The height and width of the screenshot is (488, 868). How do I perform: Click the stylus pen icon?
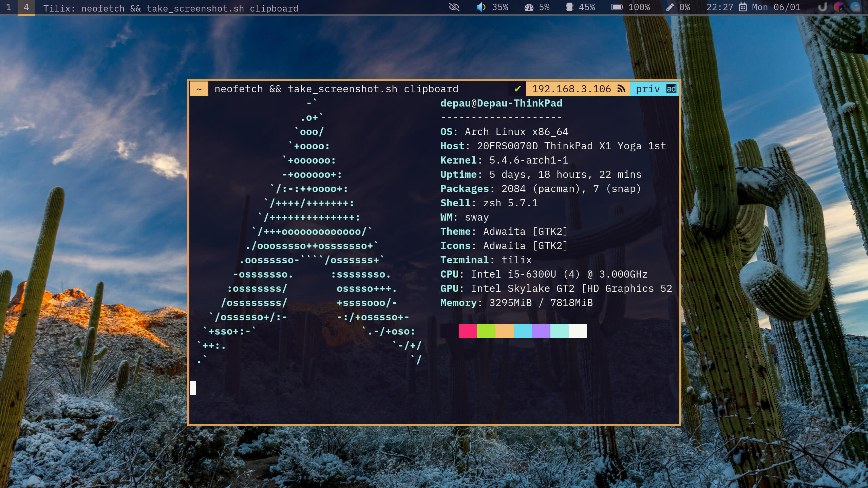tap(670, 7)
